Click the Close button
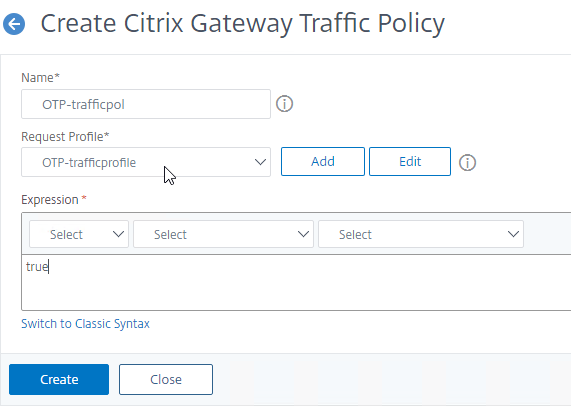This screenshot has width=571, height=406. [166, 379]
